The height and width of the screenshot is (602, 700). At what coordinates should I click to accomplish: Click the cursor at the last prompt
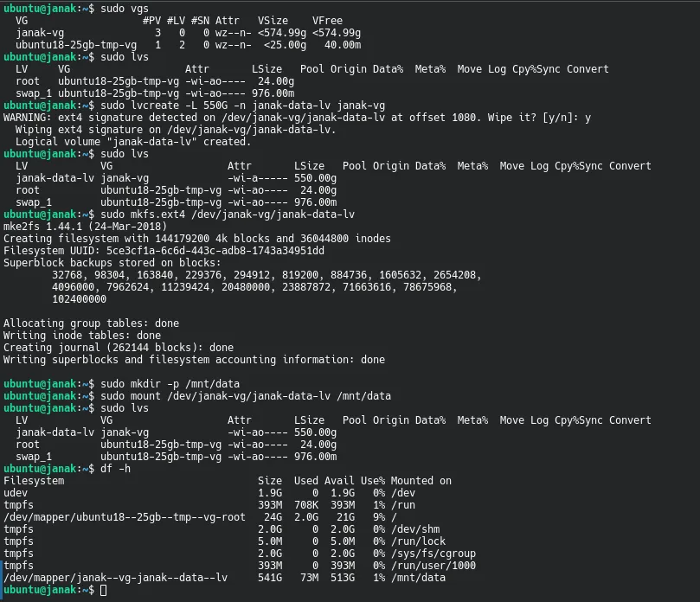[x=103, y=589]
